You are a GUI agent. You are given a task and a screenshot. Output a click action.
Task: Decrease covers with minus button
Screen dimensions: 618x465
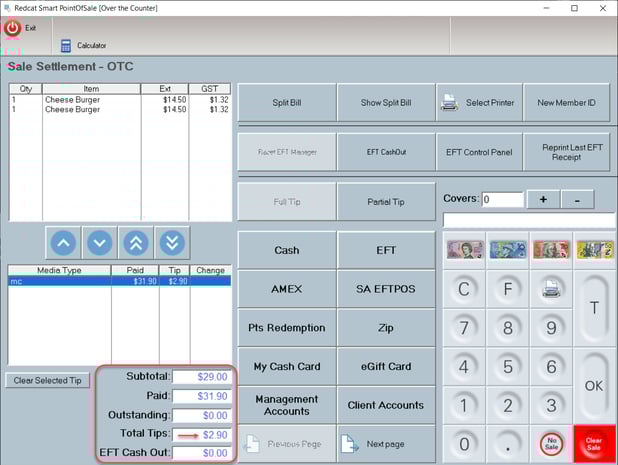(x=577, y=199)
